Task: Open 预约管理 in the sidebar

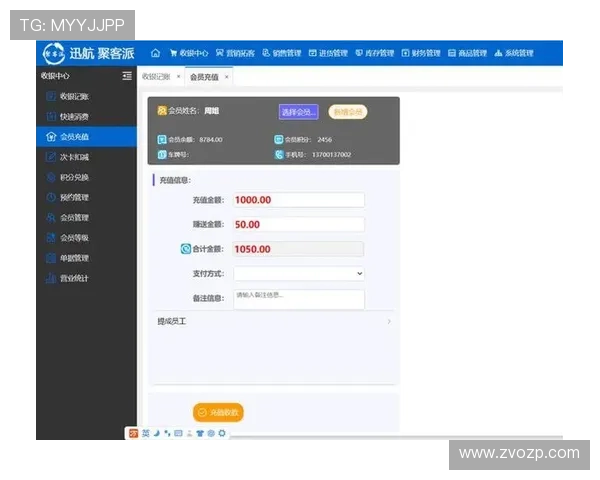Action: 86,197
